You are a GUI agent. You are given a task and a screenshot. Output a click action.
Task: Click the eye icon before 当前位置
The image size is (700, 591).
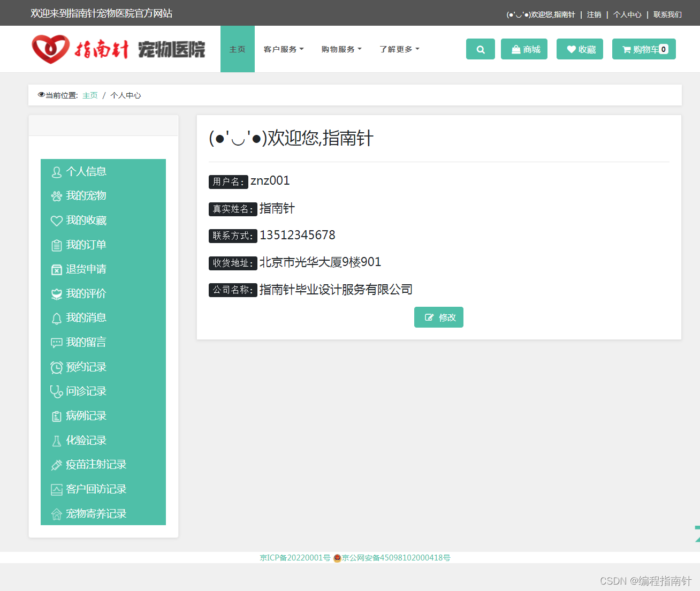tap(41, 95)
